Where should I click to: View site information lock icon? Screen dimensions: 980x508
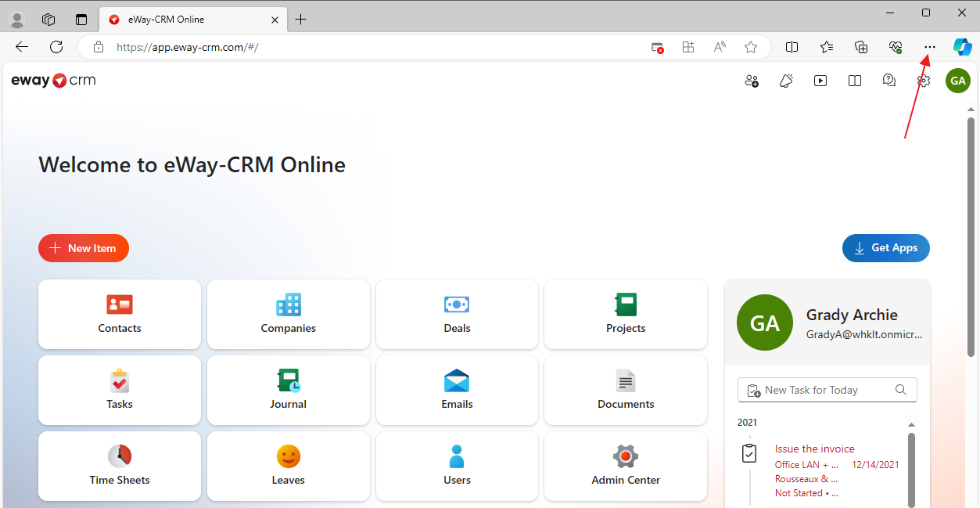98,47
